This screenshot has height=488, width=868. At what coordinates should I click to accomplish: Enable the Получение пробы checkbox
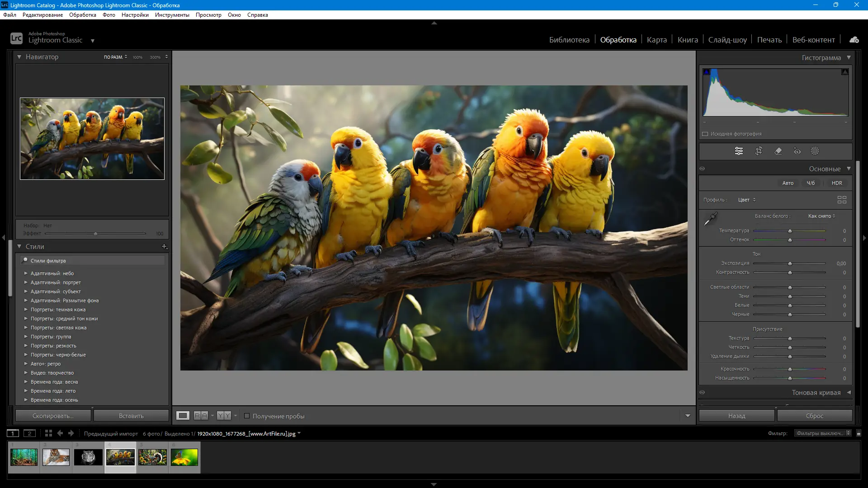click(247, 416)
